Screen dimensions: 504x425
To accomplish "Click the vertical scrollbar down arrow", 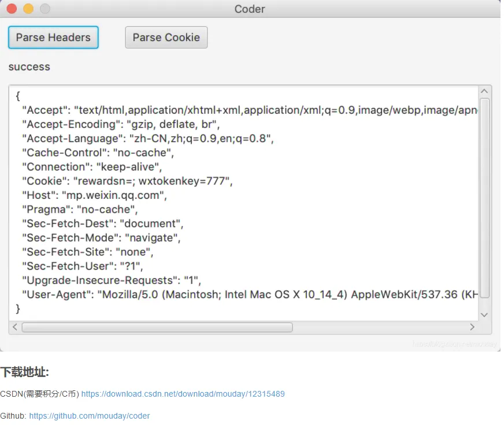I will click(x=484, y=315).
